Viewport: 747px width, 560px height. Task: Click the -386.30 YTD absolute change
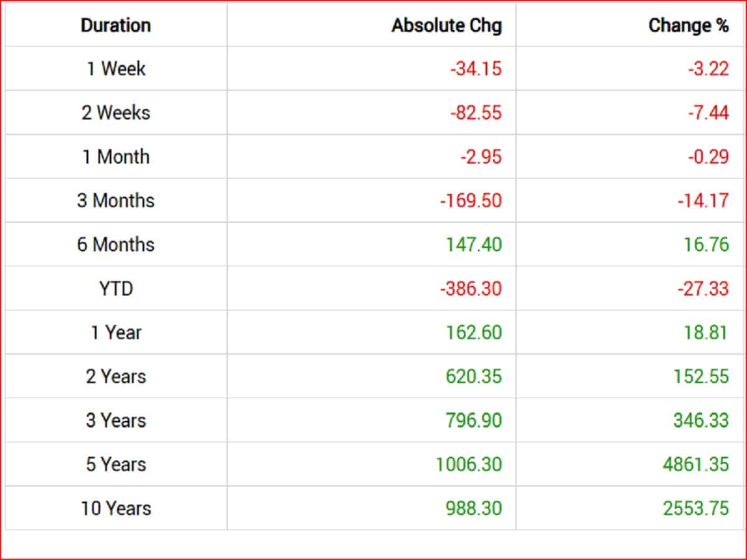(471, 289)
